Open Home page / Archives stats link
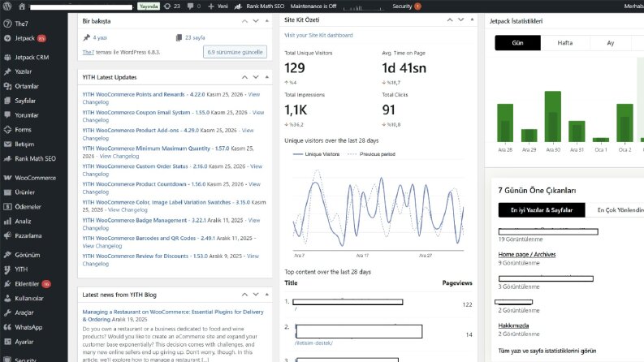 tap(527, 255)
